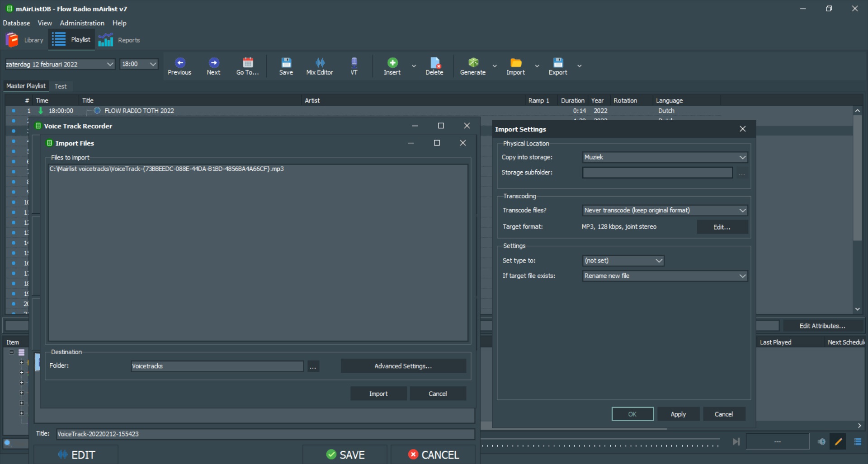This screenshot has height=464, width=868.
Task: Click the Delete toolbar icon
Action: (x=434, y=63)
